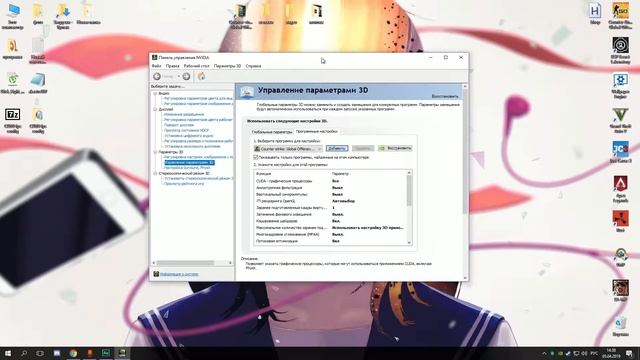
Task: Open the Рабочий стол menu
Action: point(196,66)
